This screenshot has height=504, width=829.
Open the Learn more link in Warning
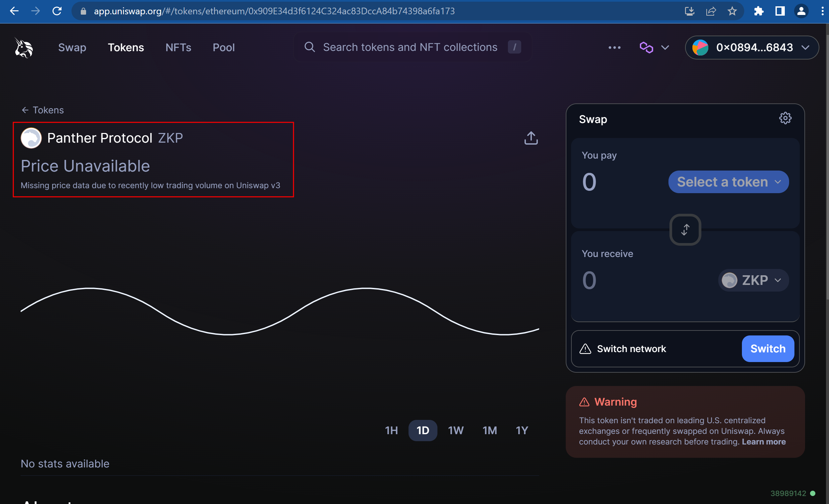764,442
